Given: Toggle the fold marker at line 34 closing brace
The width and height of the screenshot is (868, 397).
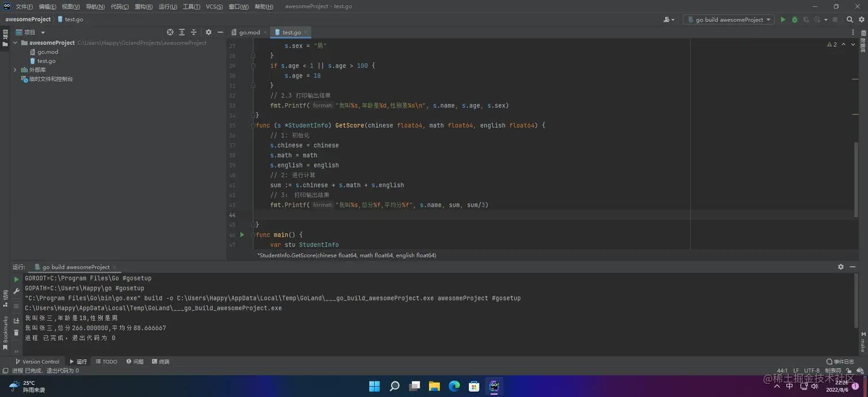Looking at the screenshot, I should coord(253,115).
